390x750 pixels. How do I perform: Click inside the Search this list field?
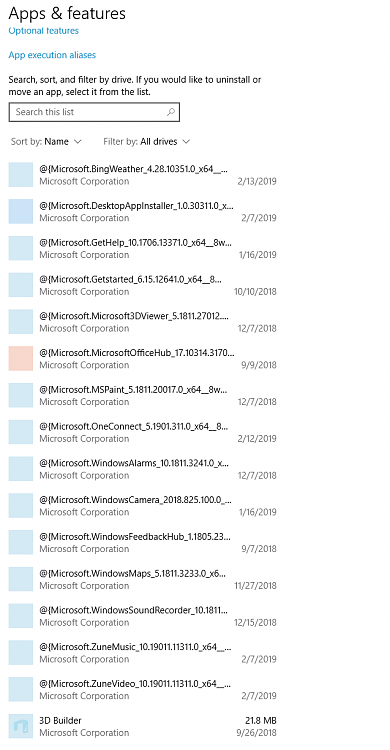tap(94, 112)
